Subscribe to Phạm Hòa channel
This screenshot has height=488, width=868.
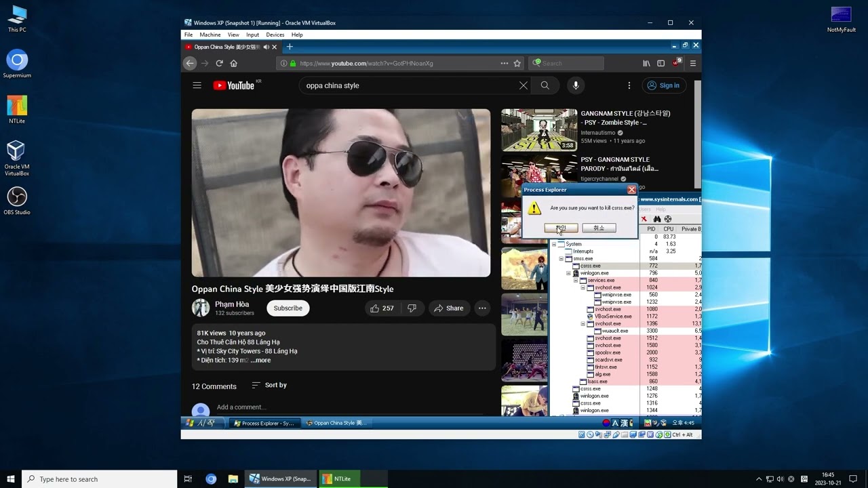click(x=288, y=308)
